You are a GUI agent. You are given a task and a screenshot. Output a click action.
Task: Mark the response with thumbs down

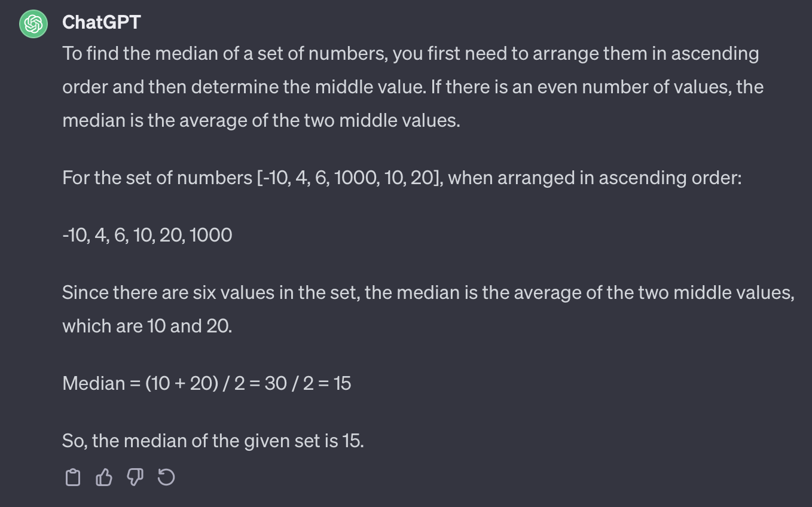click(x=135, y=478)
